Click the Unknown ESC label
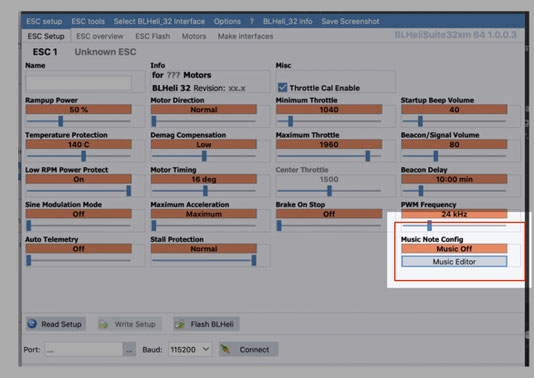This screenshot has height=378, width=534. pyautogui.click(x=105, y=52)
